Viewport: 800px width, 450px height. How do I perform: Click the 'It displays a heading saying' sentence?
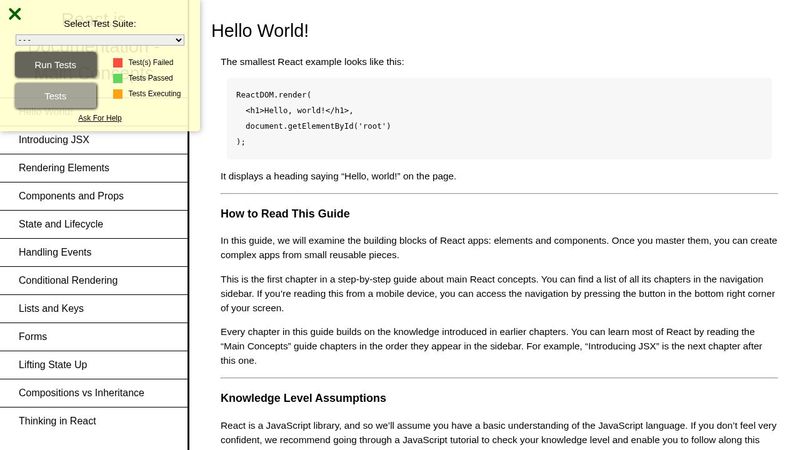point(338,176)
